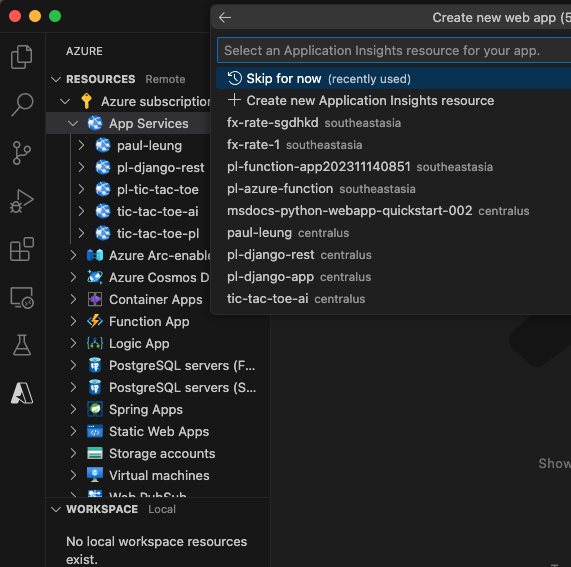This screenshot has width=571, height=567.
Task: Expand the PostgreSQL servers (S... node
Action: pyautogui.click(x=74, y=387)
